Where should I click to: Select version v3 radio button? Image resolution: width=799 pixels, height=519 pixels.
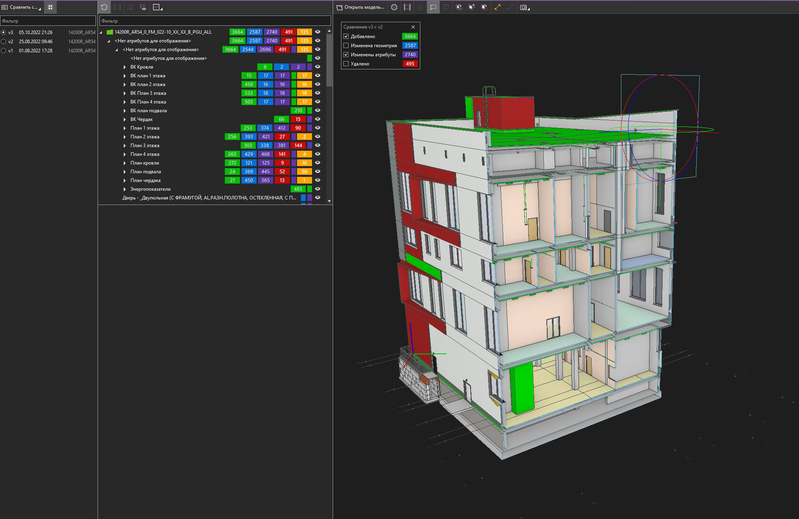point(4,32)
